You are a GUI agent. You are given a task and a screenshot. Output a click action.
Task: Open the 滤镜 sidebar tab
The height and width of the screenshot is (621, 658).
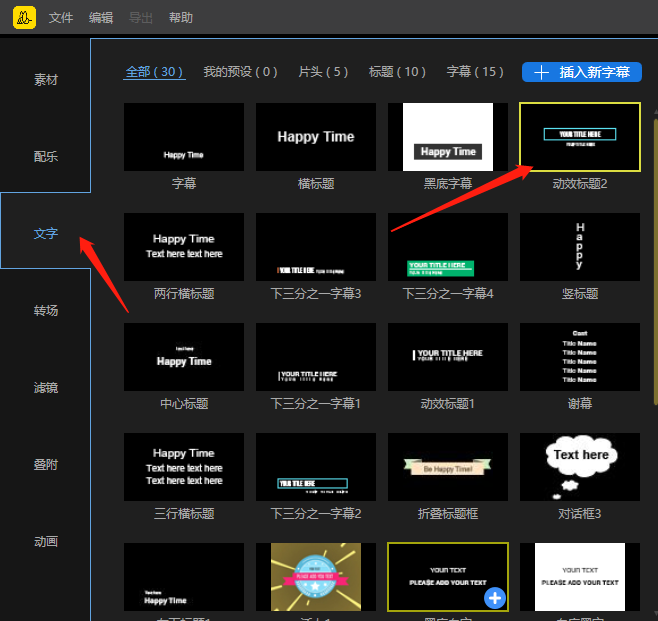(x=46, y=388)
